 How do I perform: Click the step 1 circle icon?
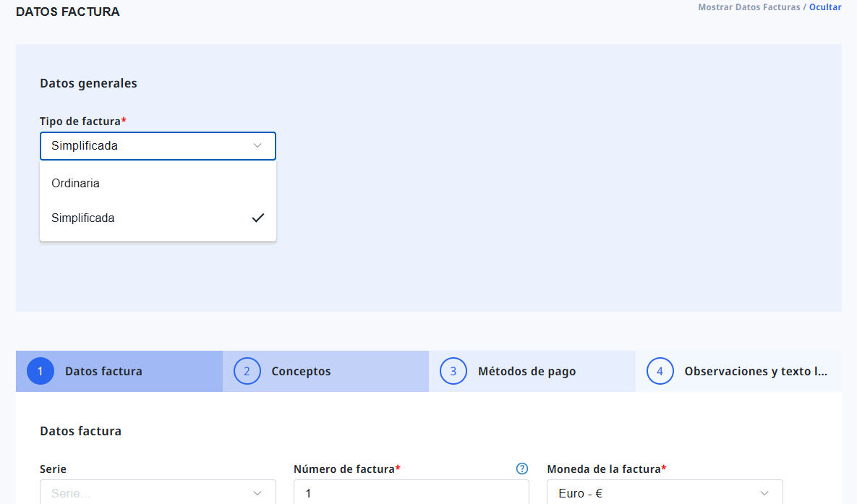40,371
